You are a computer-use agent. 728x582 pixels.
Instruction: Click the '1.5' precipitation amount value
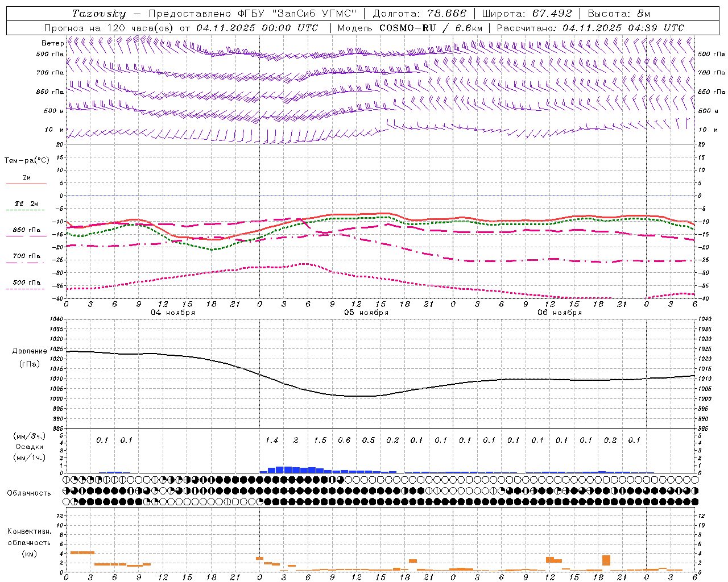(320, 440)
